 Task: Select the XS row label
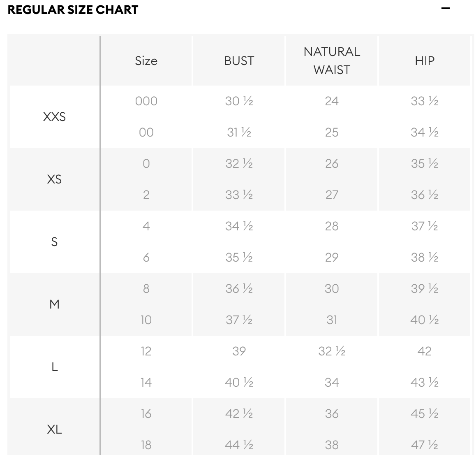click(54, 179)
